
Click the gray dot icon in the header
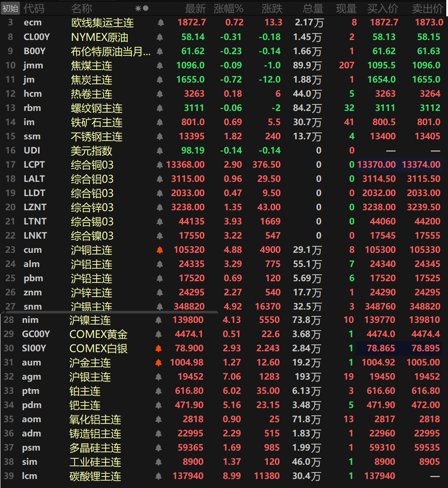[146, 8]
